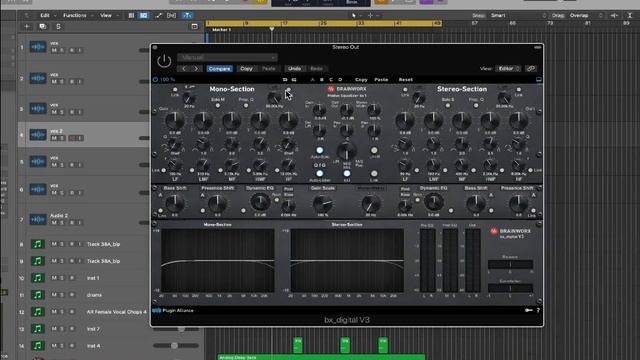This screenshot has width=640, height=360.
Task: Mute track 1 vox
Action: point(54,50)
